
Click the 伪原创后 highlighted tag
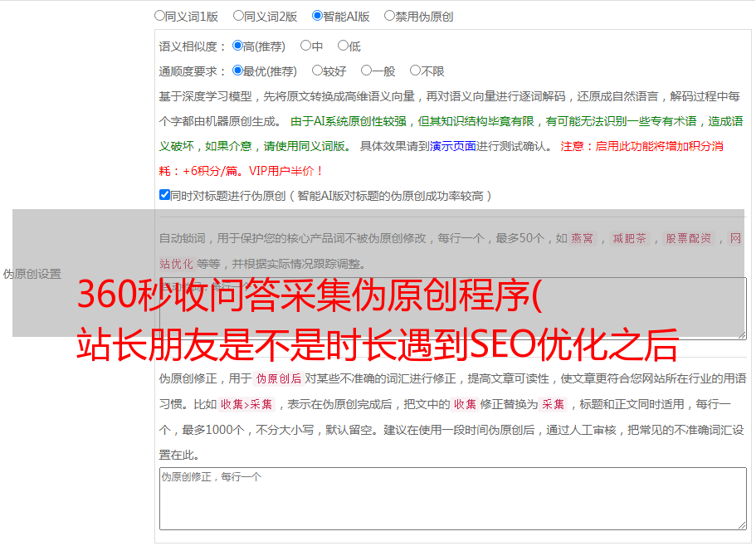pos(279,378)
